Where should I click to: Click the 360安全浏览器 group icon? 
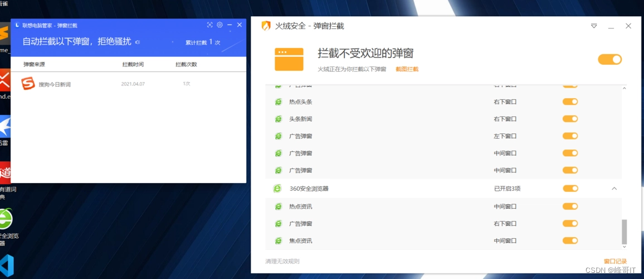click(278, 189)
